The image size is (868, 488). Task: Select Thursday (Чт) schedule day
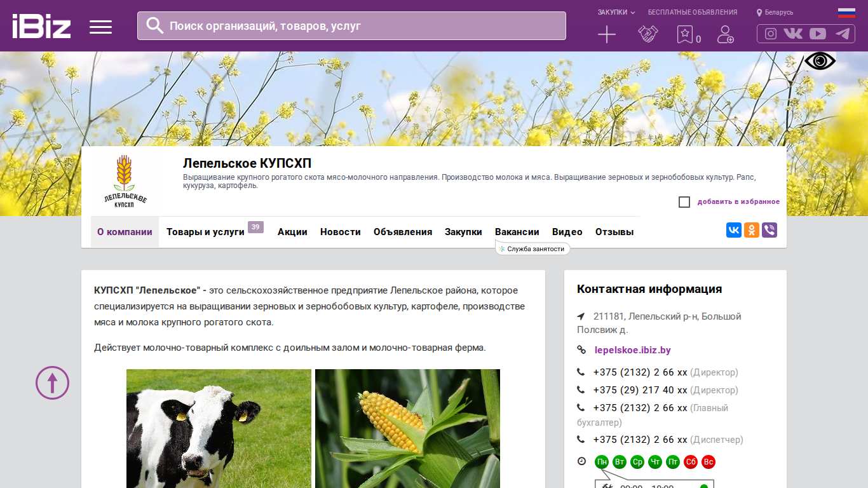point(655,462)
